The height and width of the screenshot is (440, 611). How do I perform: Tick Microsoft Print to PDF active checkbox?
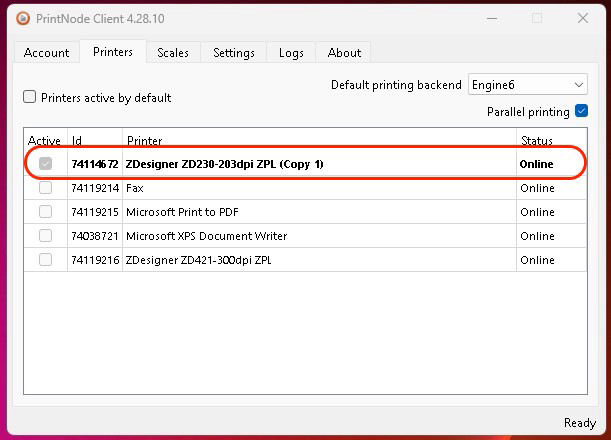(x=45, y=212)
